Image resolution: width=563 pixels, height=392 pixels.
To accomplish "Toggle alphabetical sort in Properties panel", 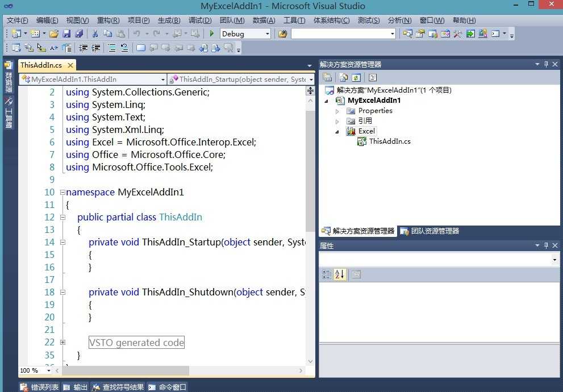I will (x=340, y=274).
